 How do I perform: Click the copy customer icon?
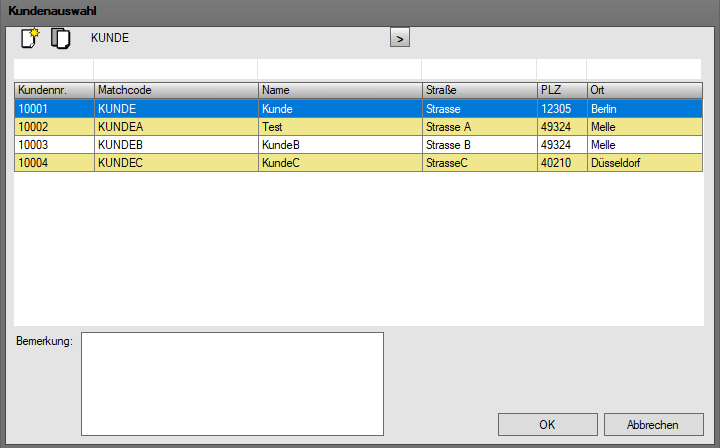click(x=61, y=39)
